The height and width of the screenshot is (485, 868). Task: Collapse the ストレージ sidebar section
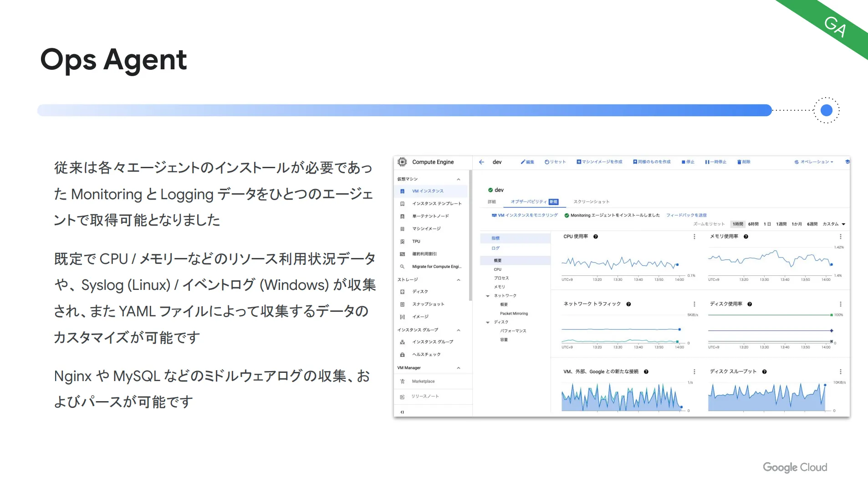click(x=459, y=280)
